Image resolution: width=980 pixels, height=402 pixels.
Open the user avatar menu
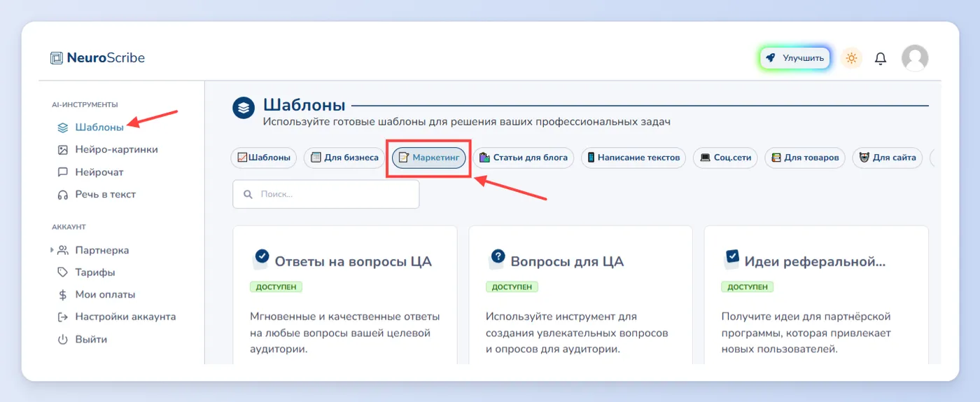point(915,58)
